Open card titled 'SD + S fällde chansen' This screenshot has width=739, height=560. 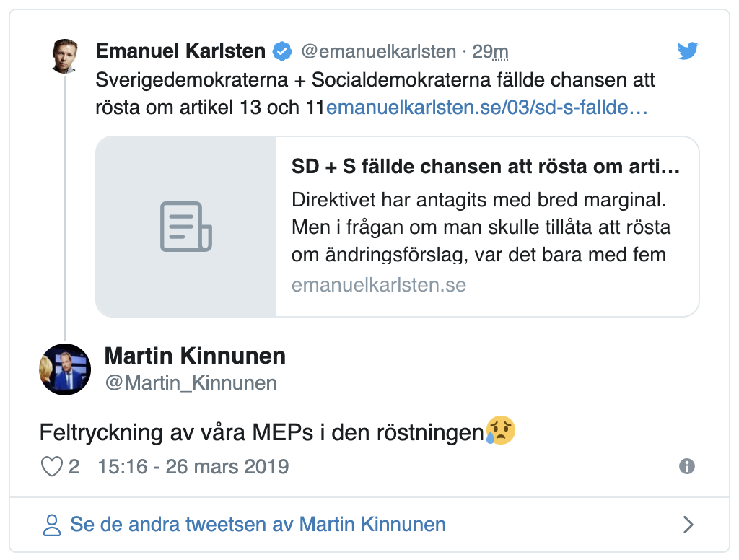(x=398, y=227)
